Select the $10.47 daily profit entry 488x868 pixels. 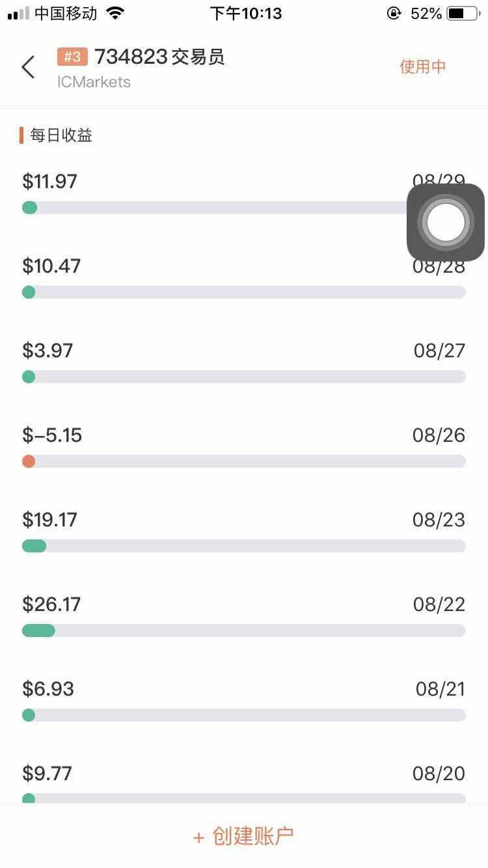[x=52, y=266]
